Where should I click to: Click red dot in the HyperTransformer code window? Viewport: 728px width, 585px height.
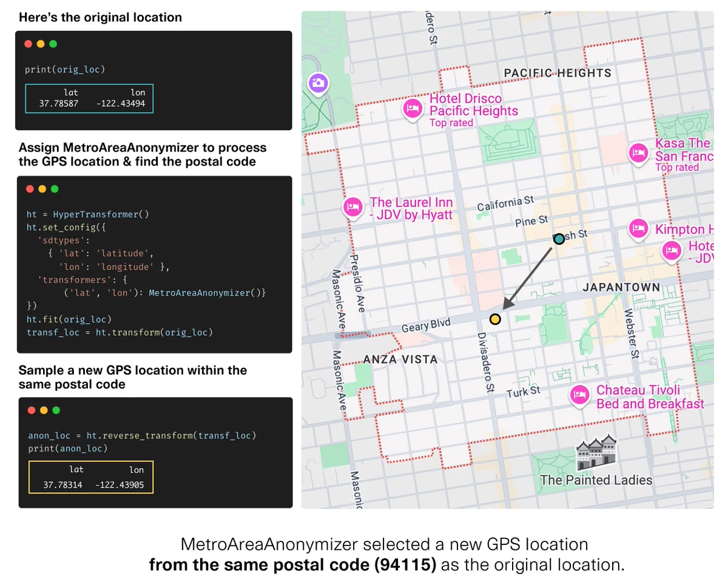pos(30,189)
